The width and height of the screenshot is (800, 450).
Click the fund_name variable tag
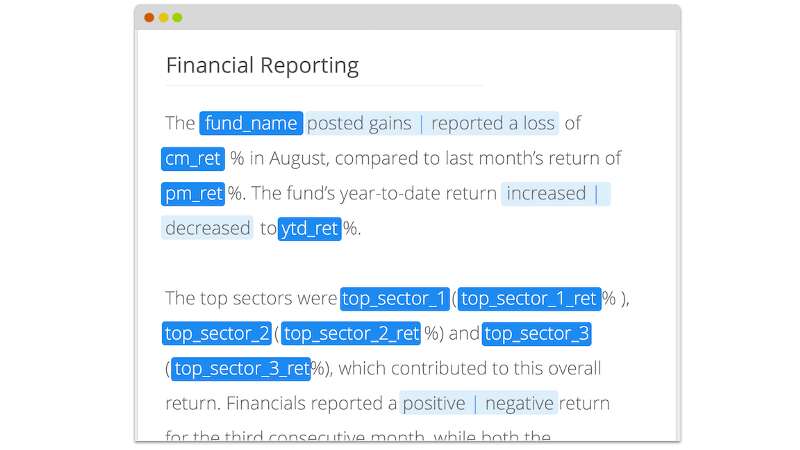coord(251,123)
